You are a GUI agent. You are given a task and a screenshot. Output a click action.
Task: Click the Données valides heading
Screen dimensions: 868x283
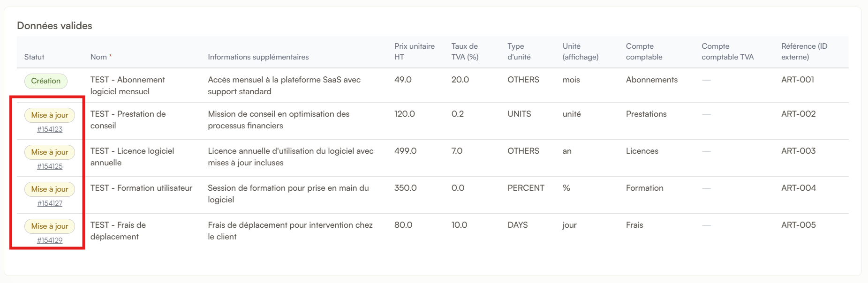pos(54,26)
